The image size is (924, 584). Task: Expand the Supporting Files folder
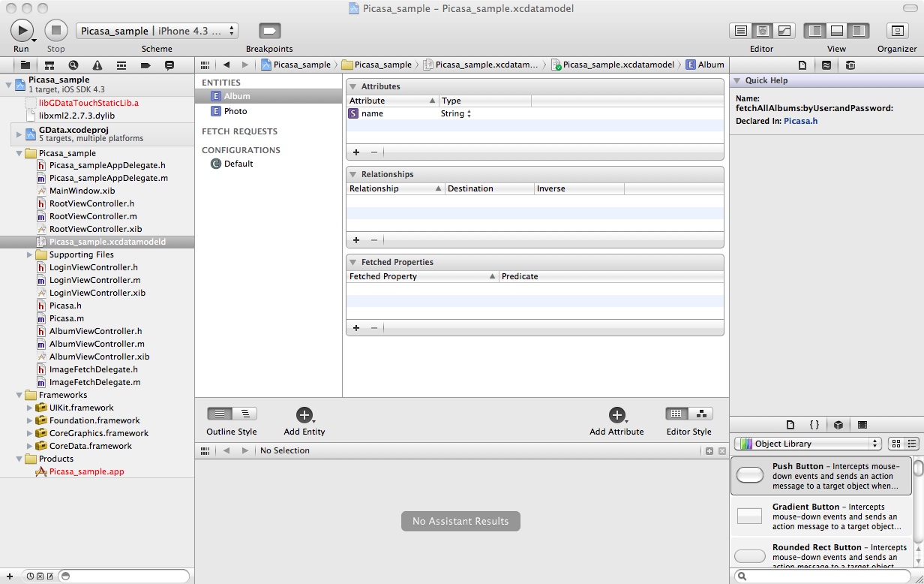[30, 255]
